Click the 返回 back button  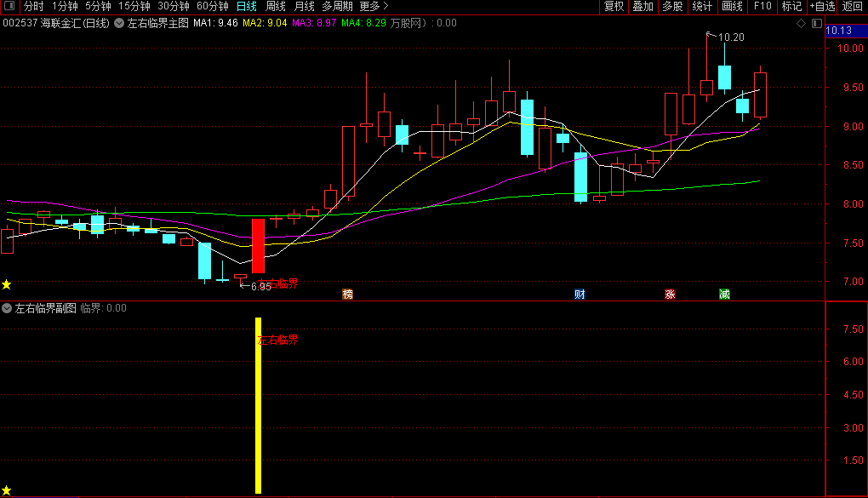point(853,6)
